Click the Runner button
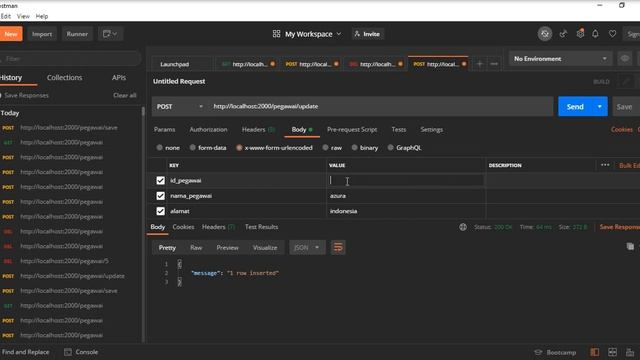Viewport: 640px width, 360px height. coord(77,34)
